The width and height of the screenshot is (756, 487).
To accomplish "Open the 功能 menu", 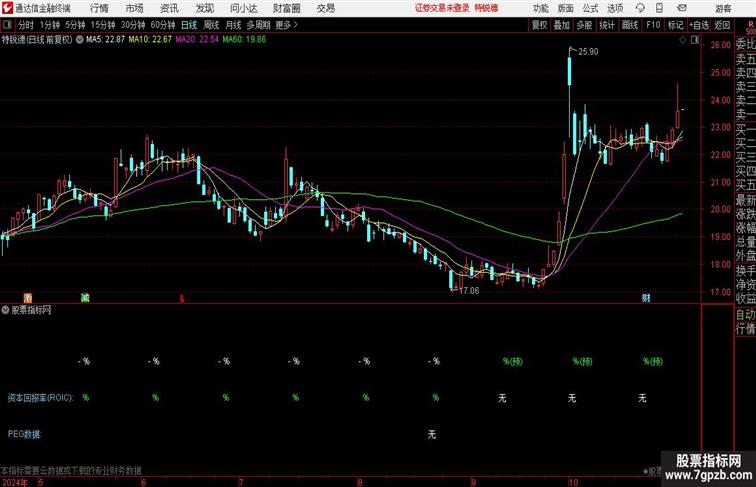I will pyautogui.click(x=540, y=8).
